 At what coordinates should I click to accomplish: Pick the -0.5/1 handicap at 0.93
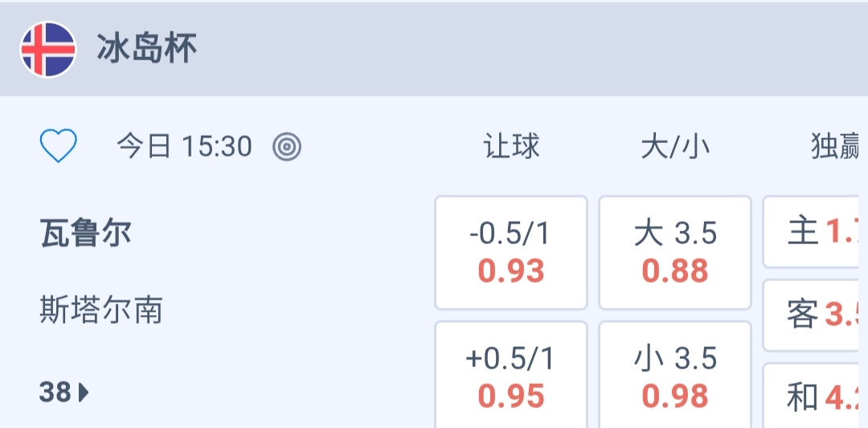(x=511, y=253)
